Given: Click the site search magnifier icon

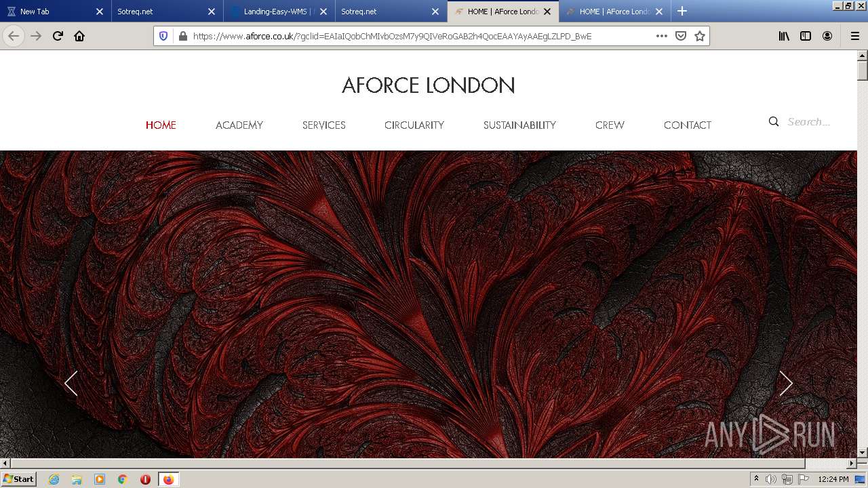Looking at the screenshot, I should [774, 122].
